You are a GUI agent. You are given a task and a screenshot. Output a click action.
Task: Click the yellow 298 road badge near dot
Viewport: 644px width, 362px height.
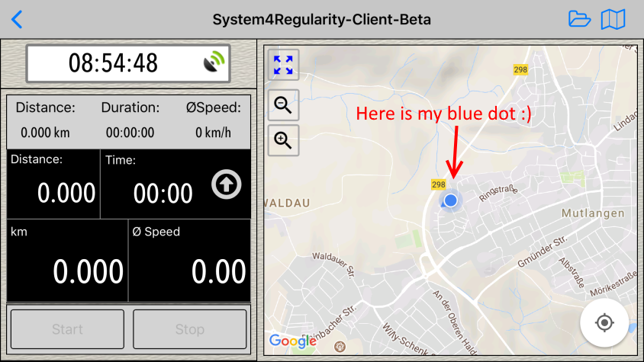(438, 184)
